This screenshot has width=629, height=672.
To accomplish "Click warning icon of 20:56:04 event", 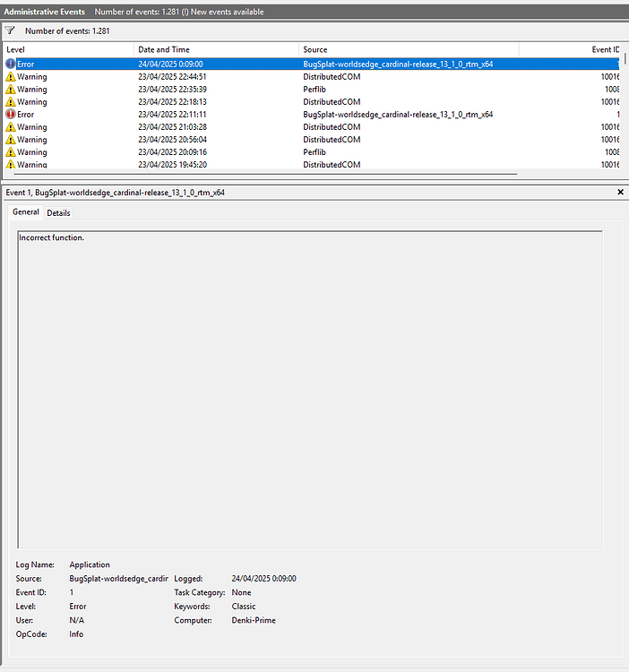I will (10, 139).
